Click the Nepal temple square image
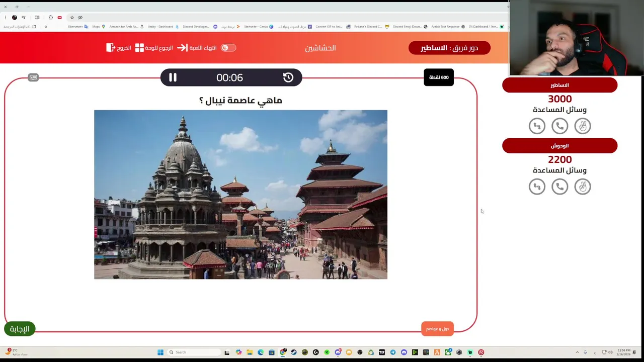The height and width of the screenshot is (362, 644). 240,195
